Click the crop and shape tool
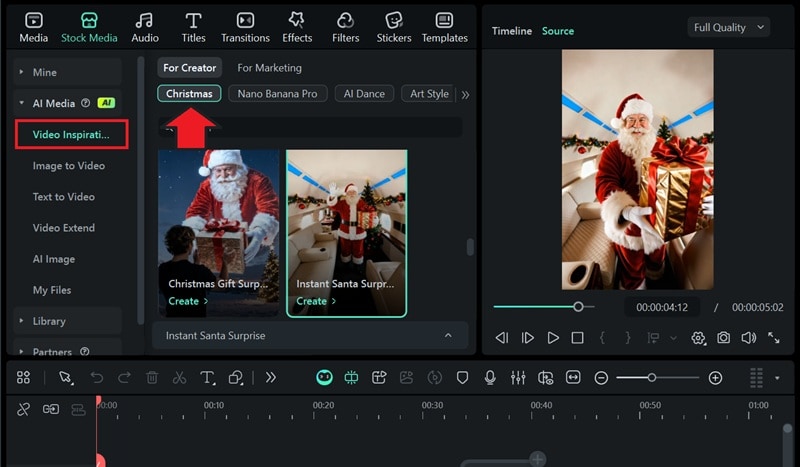 click(236, 377)
